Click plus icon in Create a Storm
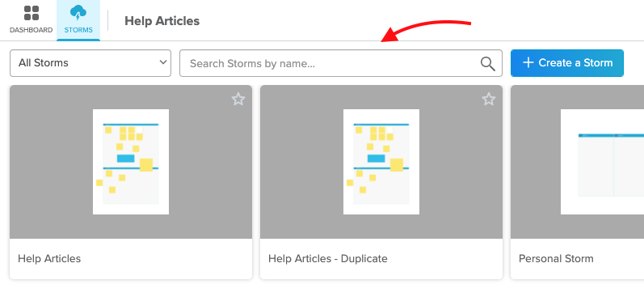Image resolution: width=644 pixels, height=297 pixels. coord(528,62)
